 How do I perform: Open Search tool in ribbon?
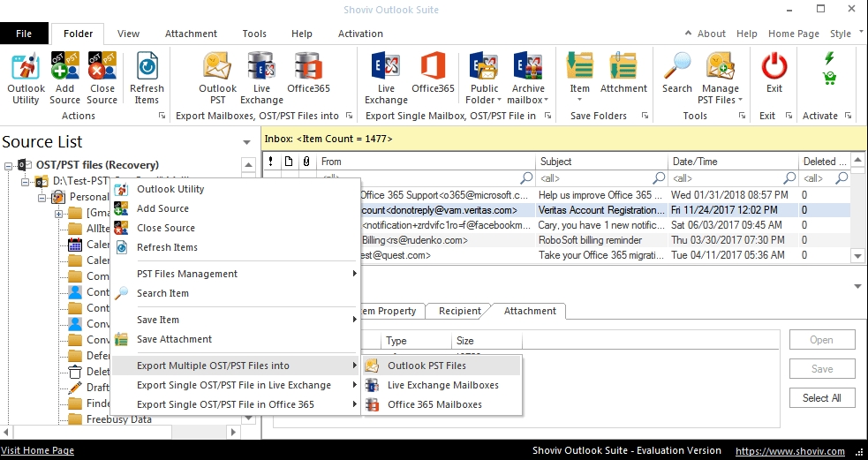(677, 73)
